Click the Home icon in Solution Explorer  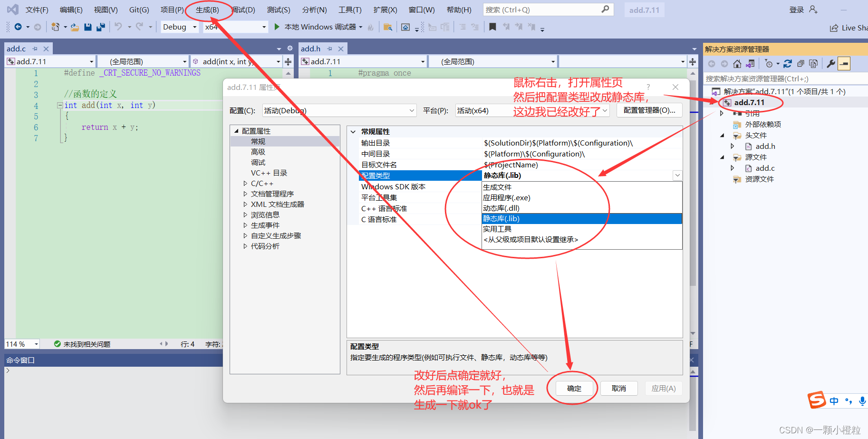pyautogui.click(x=737, y=64)
